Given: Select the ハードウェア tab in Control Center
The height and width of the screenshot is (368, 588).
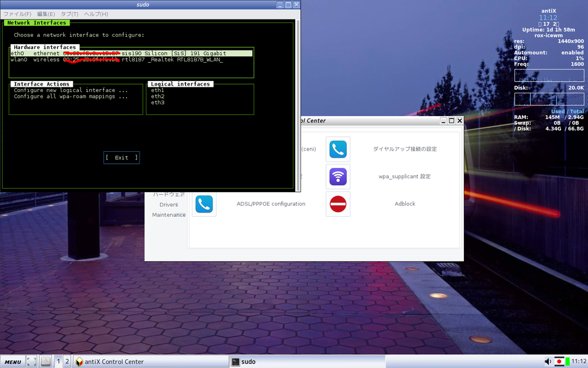Looking at the screenshot, I should coord(169,194).
